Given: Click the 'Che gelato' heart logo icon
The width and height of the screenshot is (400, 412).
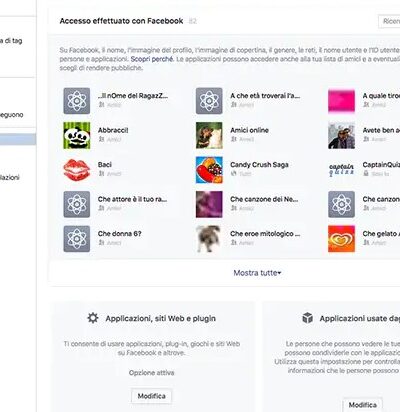Looking at the screenshot, I should [x=341, y=239].
